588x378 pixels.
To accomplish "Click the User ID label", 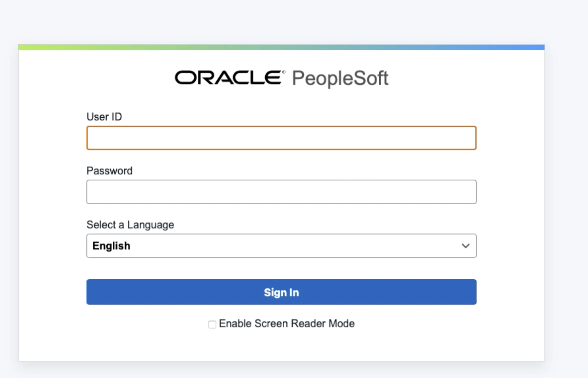I will point(104,117).
